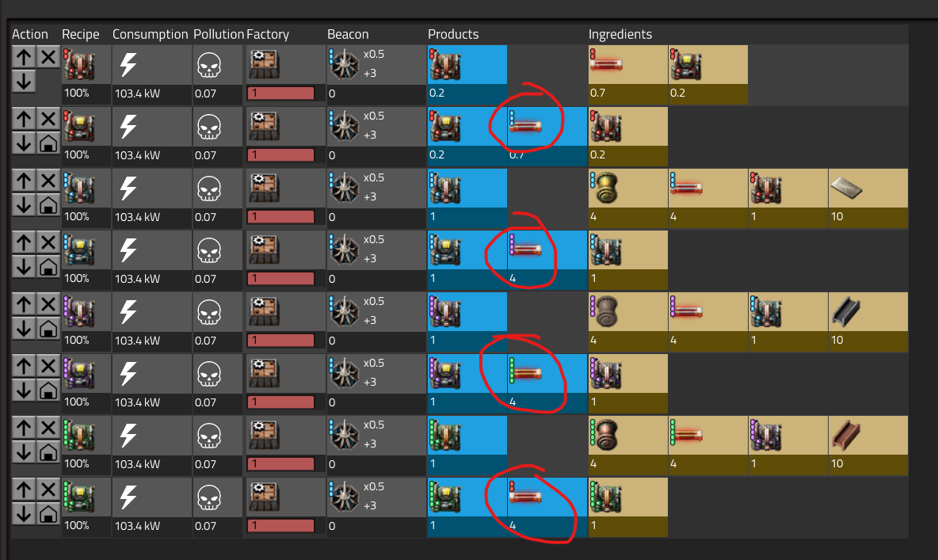Viewport: 938px width, 560px height.
Task: Click the skull pollution icon in the first row
Action: 209,65
